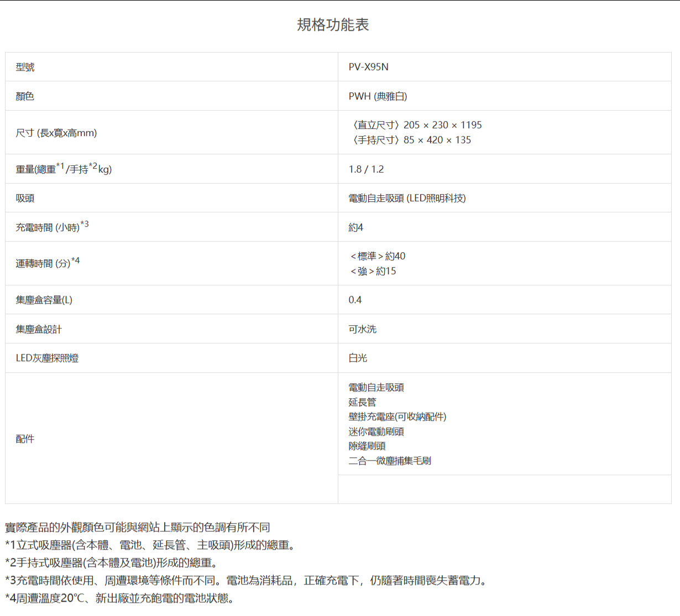Screen dimensions: 680x616
Task: Click the 可水洗 dust box design value
Action: 362,329
